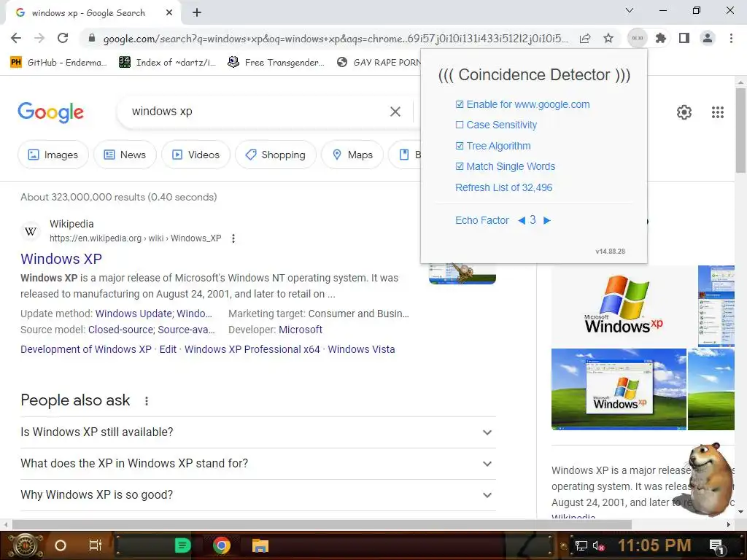Open the share this page icon

pyautogui.click(x=585, y=38)
